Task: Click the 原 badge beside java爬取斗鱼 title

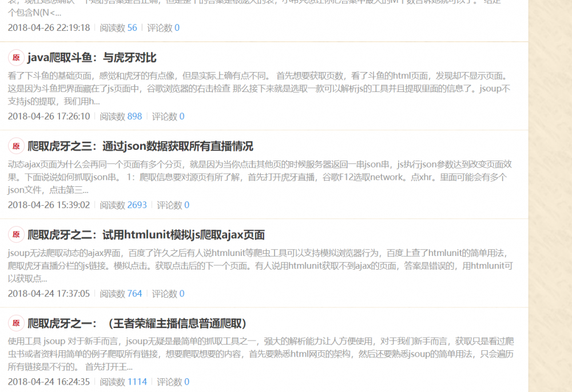Action: pyautogui.click(x=16, y=58)
